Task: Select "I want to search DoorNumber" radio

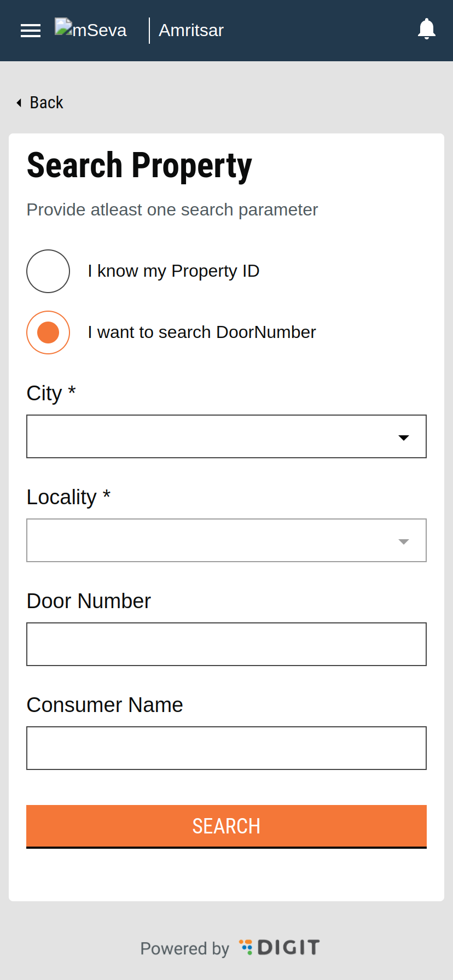Action: point(48,332)
